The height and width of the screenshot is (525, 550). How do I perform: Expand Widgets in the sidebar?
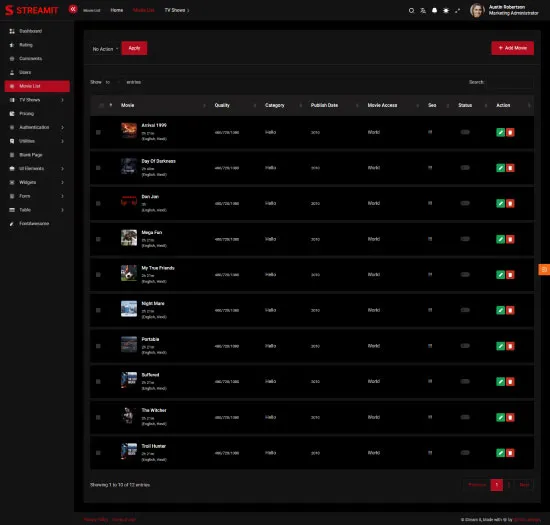(x=37, y=182)
